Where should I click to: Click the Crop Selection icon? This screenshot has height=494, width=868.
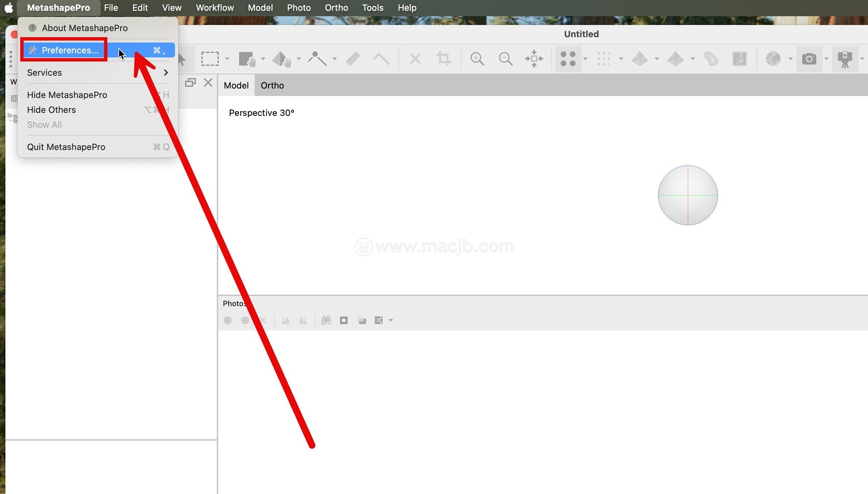coord(443,59)
